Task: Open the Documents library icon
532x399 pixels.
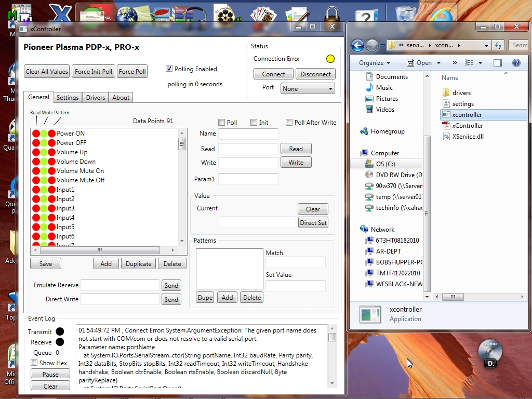Action: click(x=369, y=77)
